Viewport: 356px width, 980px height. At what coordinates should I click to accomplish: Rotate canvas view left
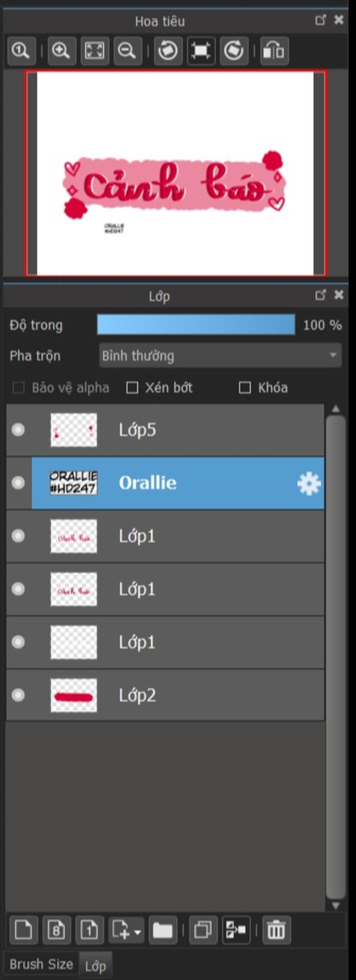(168, 51)
